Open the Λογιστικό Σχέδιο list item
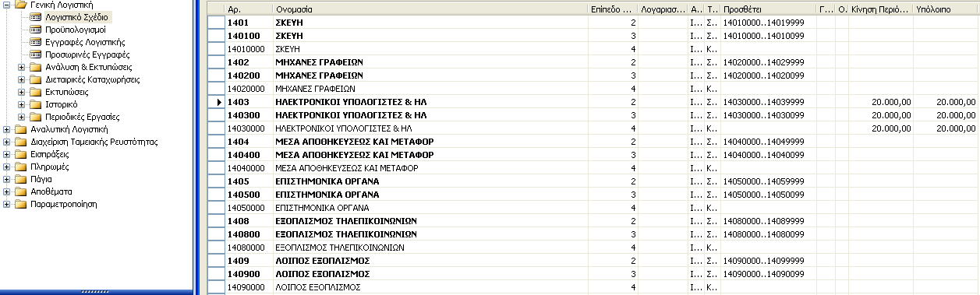 coord(77,16)
